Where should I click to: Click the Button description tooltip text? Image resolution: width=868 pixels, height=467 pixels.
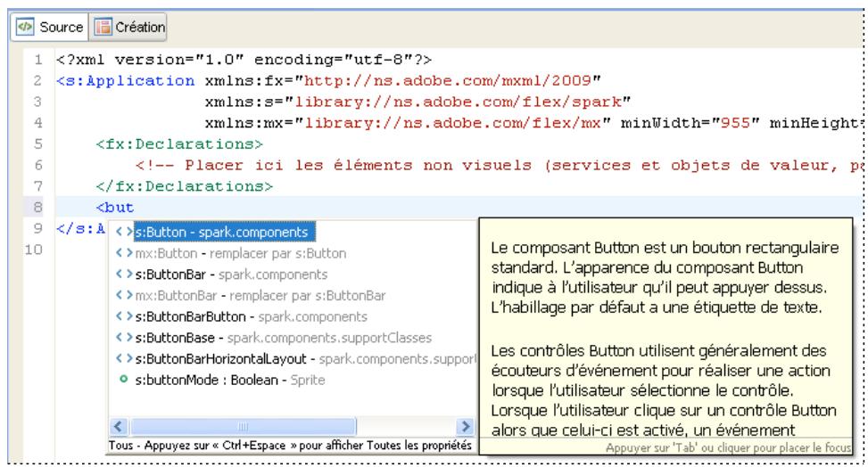pos(665,338)
